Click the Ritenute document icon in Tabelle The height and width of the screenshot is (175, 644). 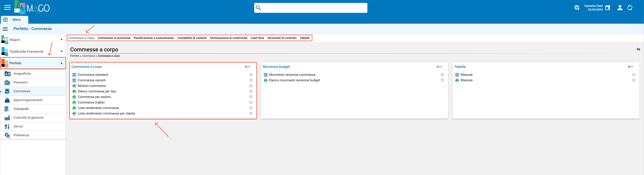457,75
